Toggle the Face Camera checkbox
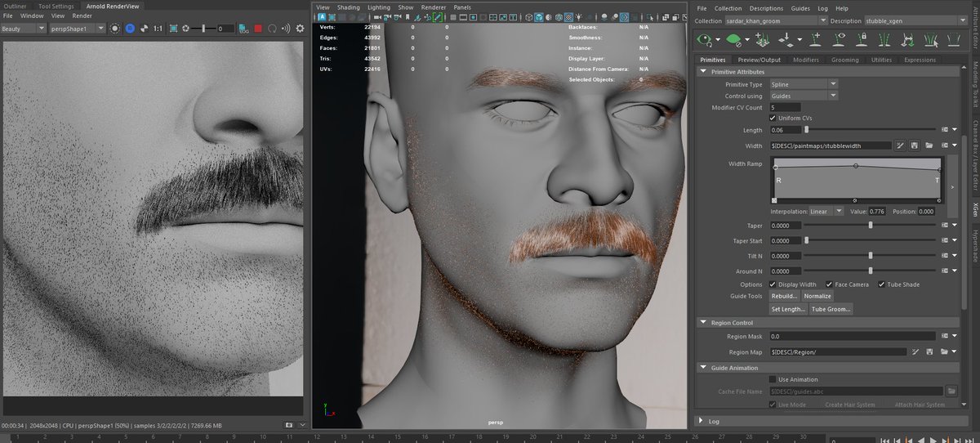The width and height of the screenshot is (980, 443). [x=829, y=284]
